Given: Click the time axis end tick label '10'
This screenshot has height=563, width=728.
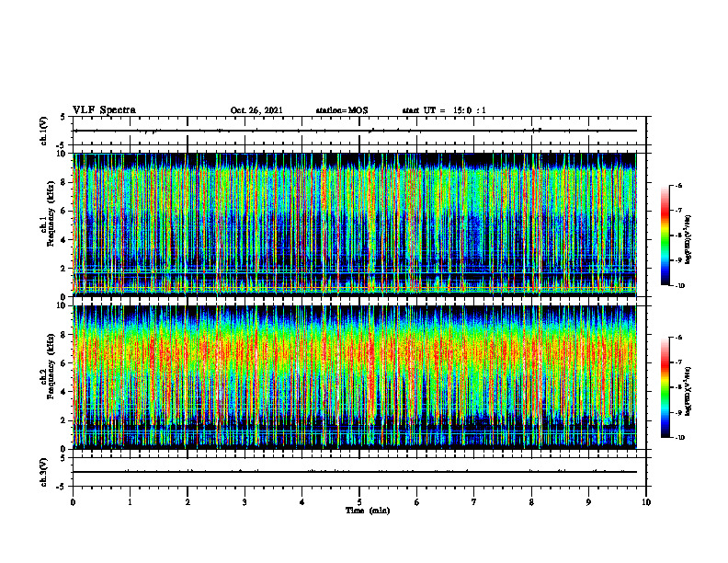Looking at the screenshot, I should tap(646, 502).
